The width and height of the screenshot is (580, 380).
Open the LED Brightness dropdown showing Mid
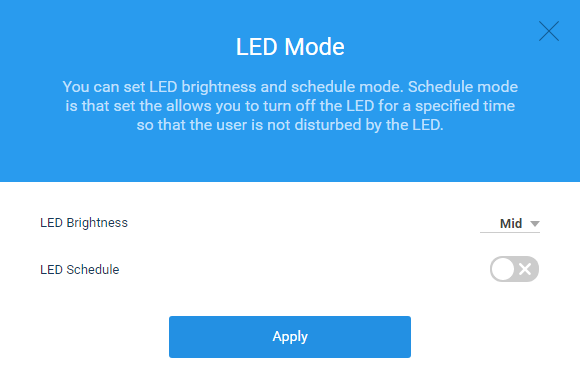(x=510, y=223)
